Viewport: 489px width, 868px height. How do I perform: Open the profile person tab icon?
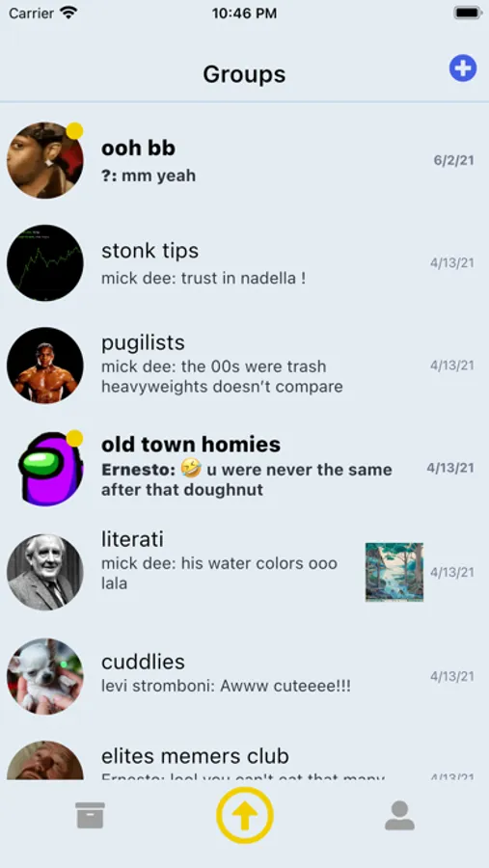(x=399, y=815)
